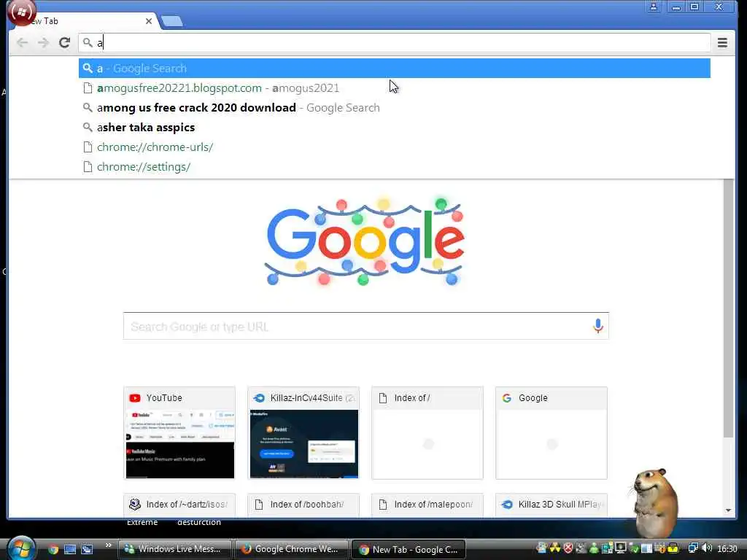
Task: Switch to Windows Live Messenger taskbar button
Action: coord(174,549)
